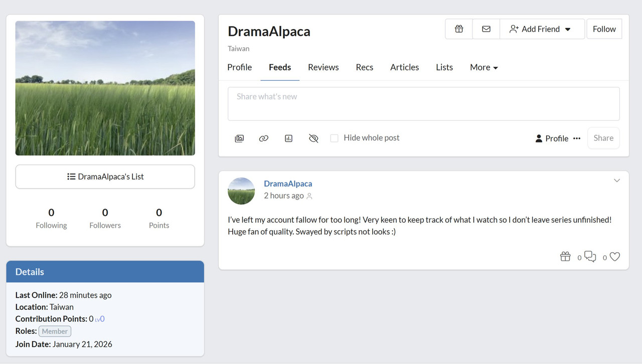Open the envelope message icon
This screenshot has height=364, width=642.
(486, 29)
